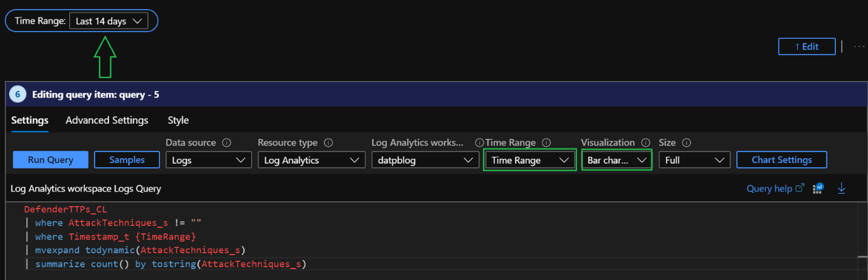Expand the Resource type Log Analytics dropdown
The image size is (868, 280).
point(310,161)
